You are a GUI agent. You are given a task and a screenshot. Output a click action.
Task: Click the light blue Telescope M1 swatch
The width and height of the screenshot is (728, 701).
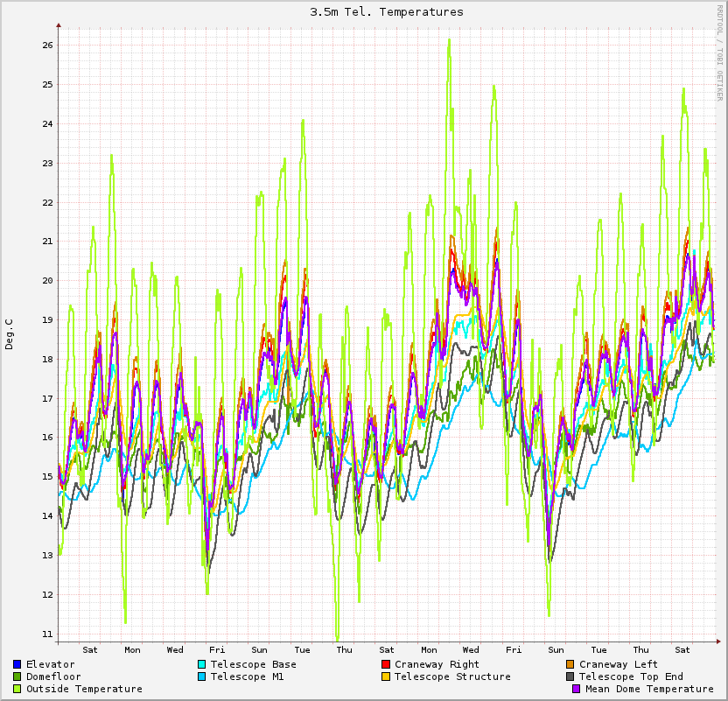pos(202,676)
